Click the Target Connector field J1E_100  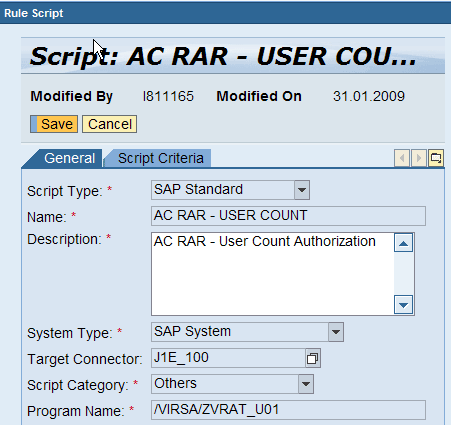(228, 358)
